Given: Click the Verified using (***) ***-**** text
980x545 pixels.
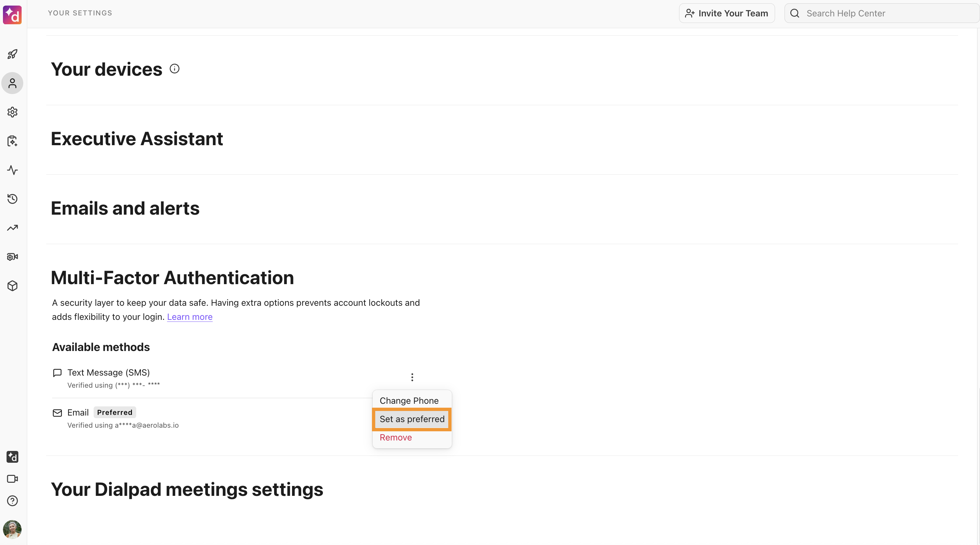Looking at the screenshot, I should [x=113, y=385].
